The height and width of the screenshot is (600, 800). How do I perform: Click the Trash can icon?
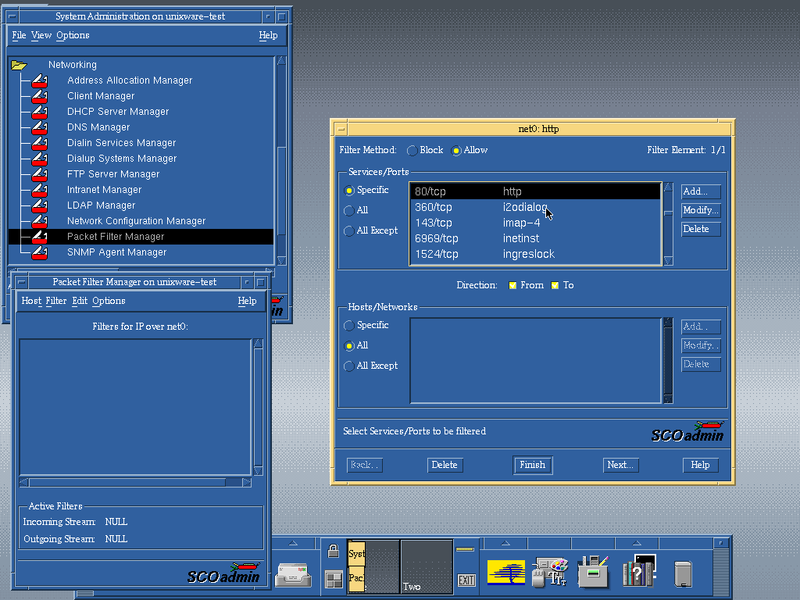tap(683, 573)
